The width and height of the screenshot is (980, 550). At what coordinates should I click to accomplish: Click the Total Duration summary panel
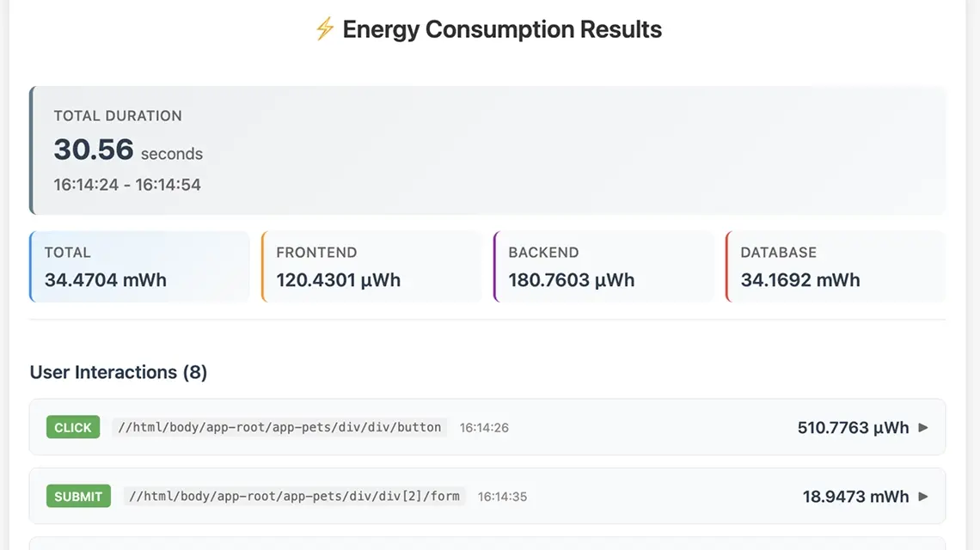pos(487,150)
